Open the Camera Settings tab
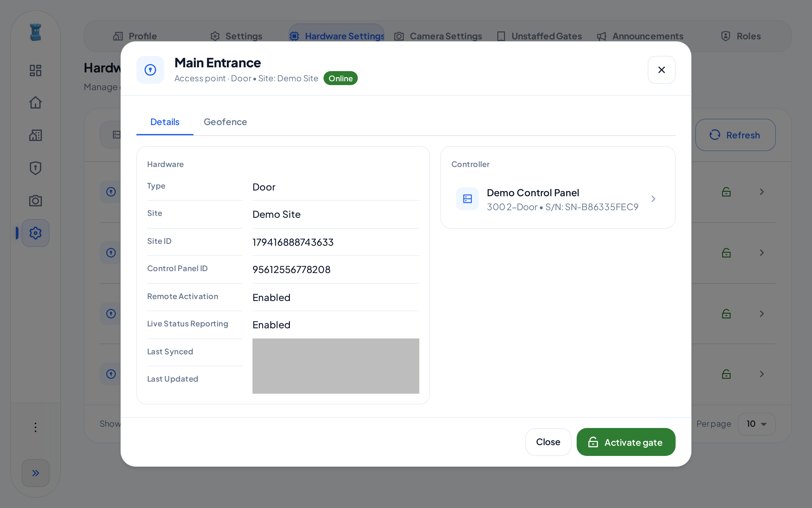The height and width of the screenshot is (508, 812). [438, 36]
